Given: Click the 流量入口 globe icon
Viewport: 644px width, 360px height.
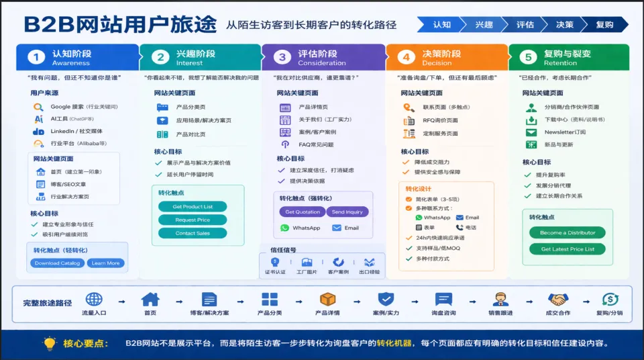Looking at the screenshot, I should click(x=94, y=299).
